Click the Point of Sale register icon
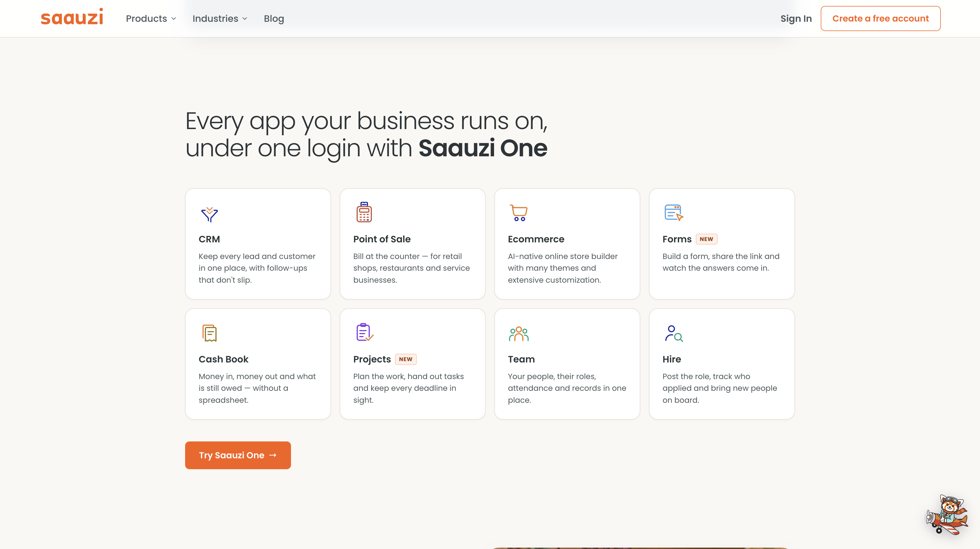980x549 pixels. pyautogui.click(x=364, y=212)
